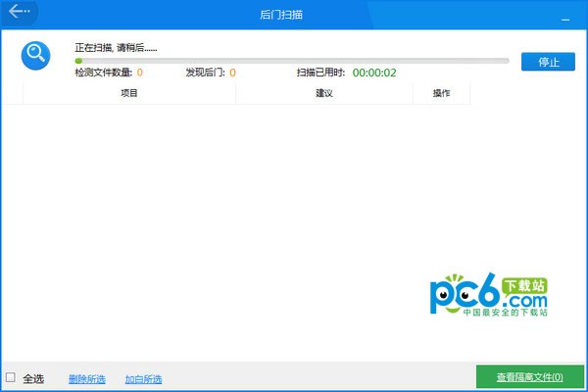Screen dimensions: 588x392
Task: Click the 删除所选 link
Action: click(86, 378)
